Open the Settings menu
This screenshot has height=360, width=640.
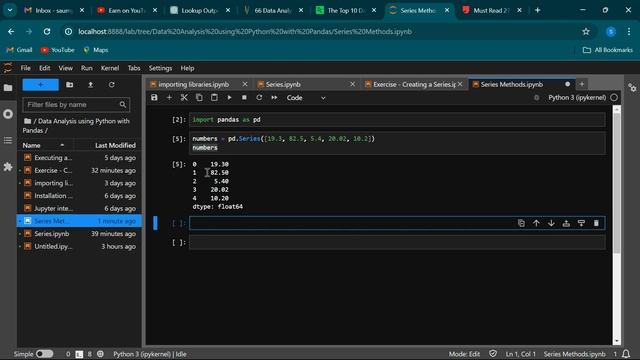click(160, 68)
